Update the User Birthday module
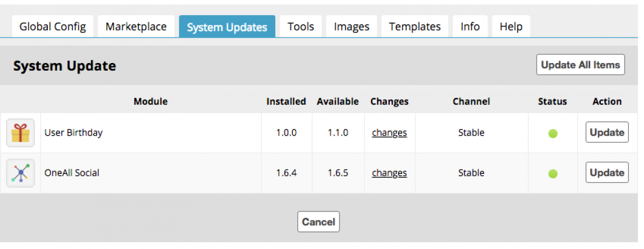Screen dimensions: 644x249 coord(607,133)
